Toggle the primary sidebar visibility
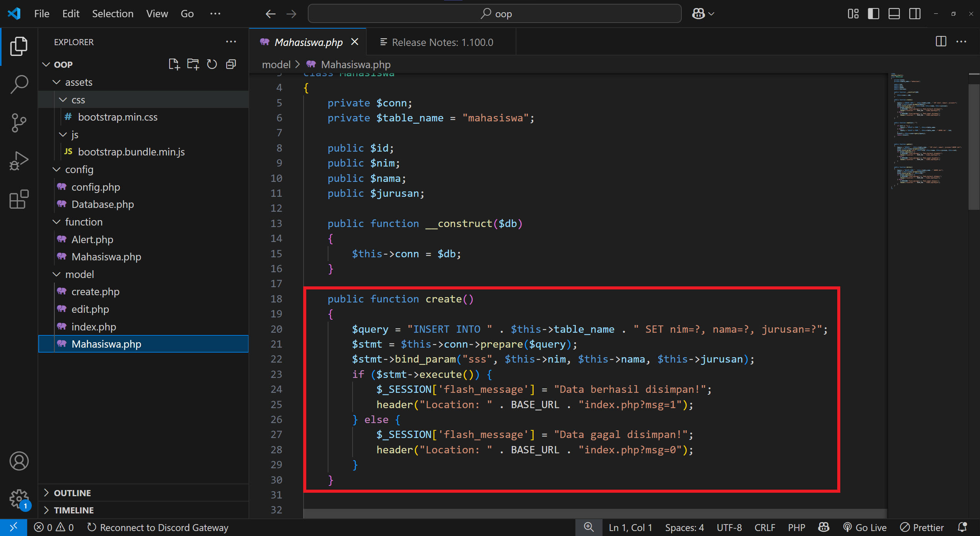This screenshot has height=536, width=980. (873, 13)
